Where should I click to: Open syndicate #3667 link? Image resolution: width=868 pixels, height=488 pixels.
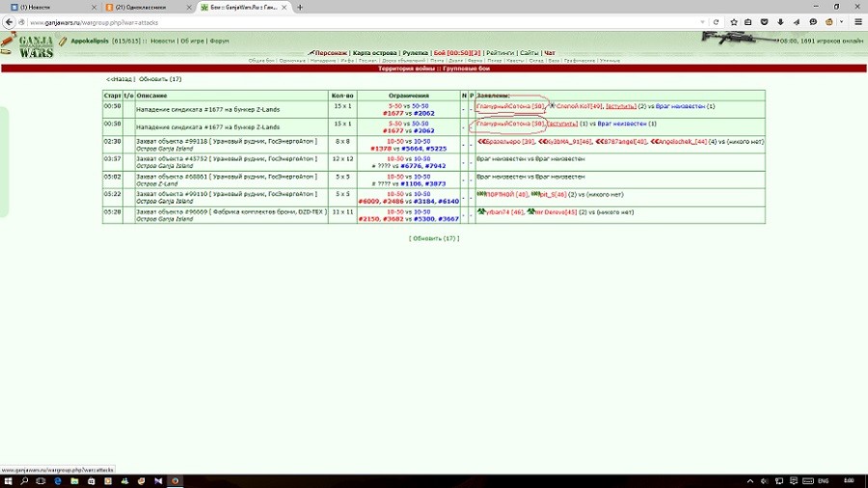448,219
